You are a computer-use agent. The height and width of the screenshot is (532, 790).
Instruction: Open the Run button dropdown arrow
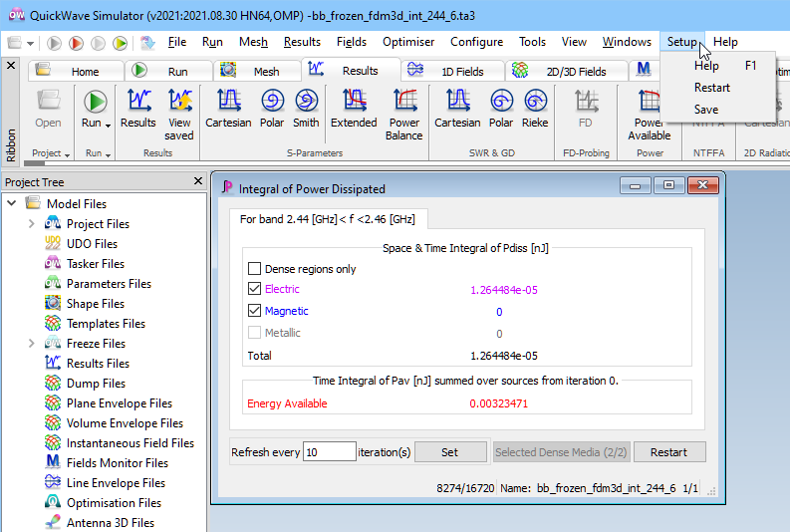[x=108, y=125]
